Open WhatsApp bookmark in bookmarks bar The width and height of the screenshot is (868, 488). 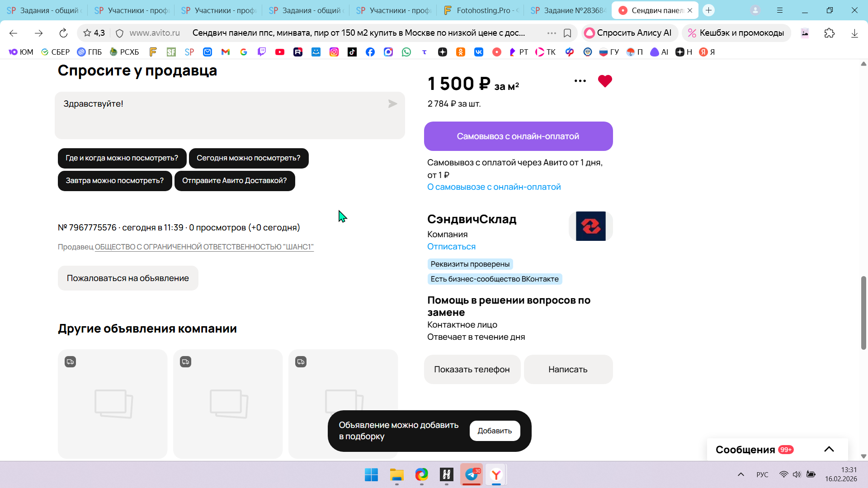click(406, 52)
